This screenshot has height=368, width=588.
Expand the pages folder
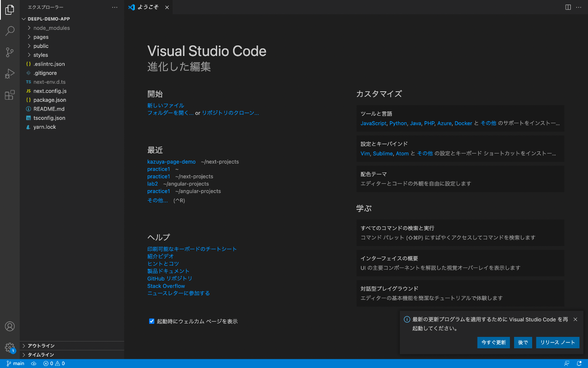pos(72,37)
